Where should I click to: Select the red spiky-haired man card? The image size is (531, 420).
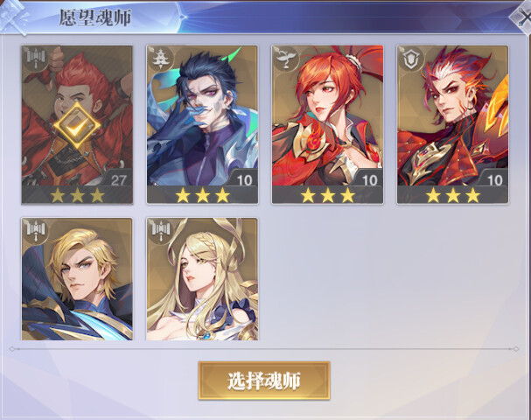tap(453, 124)
